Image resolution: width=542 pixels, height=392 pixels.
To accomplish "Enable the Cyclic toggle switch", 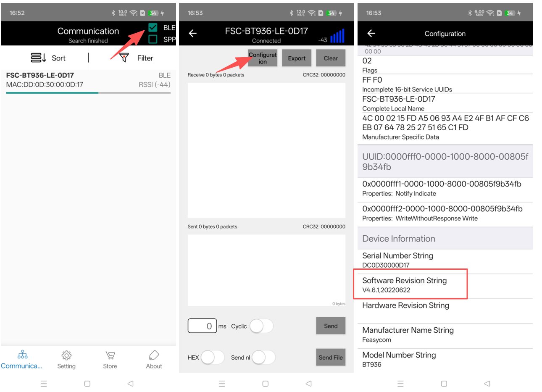I will coord(261,326).
